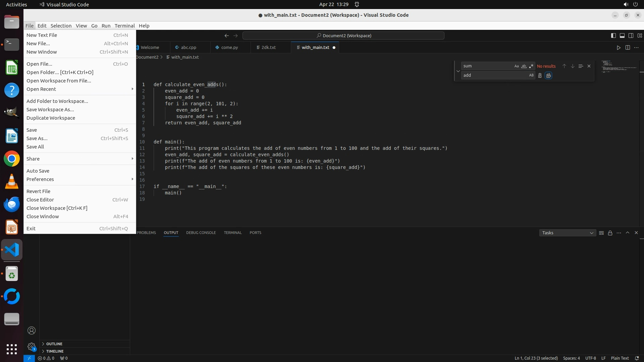Click the TERMINAL panel tab
Image resolution: width=644 pixels, height=362 pixels.
click(x=232, y=233)
